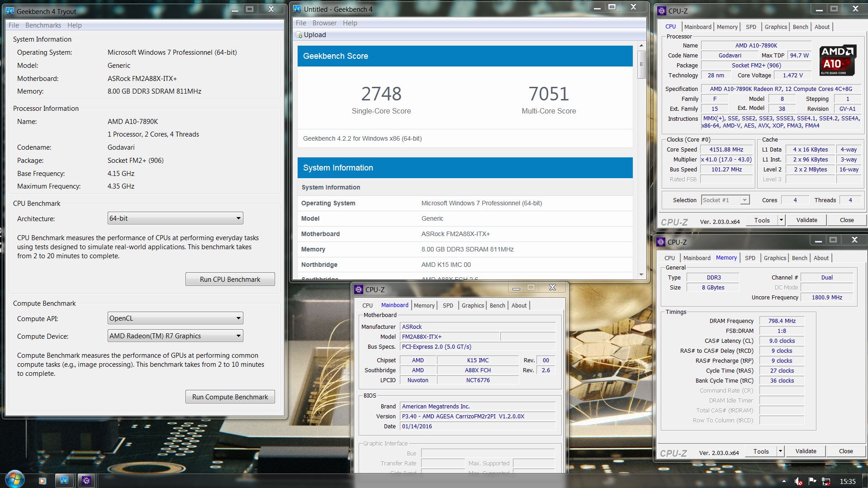Run the Compute Benchmark
Screen dimensions: 868x488
pos(230,397)
